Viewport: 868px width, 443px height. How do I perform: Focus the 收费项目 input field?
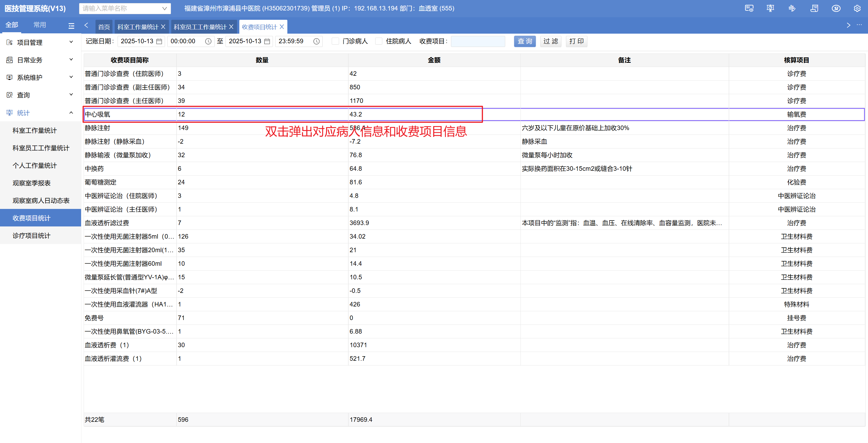[478, 41]
